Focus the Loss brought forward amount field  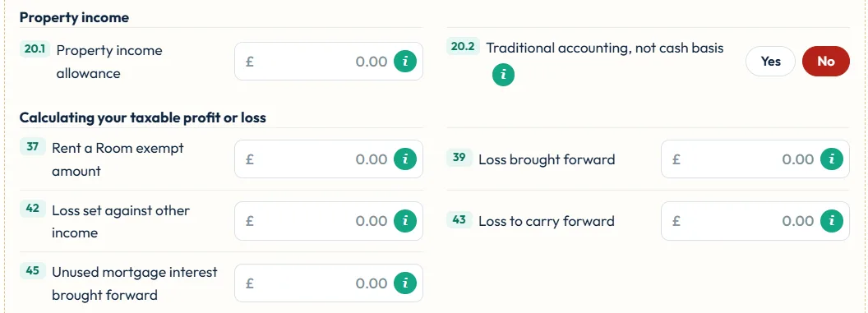pyautogui.click(x=755, y=159)
